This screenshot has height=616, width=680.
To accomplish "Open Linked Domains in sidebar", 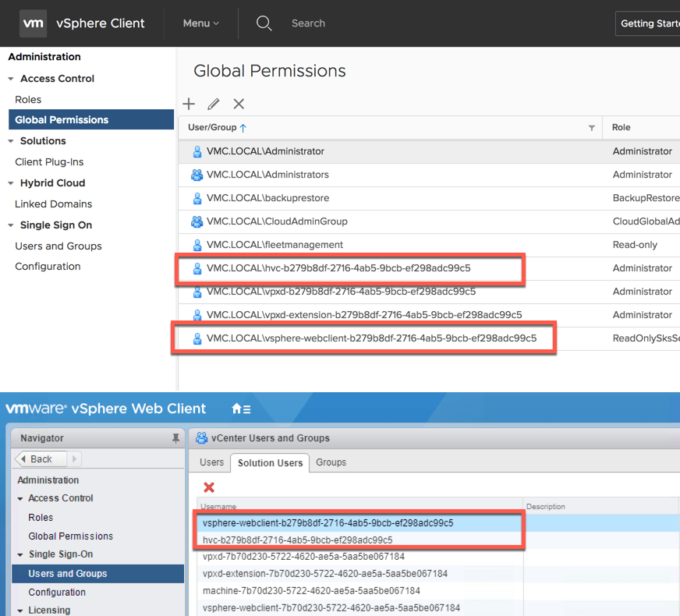I will (53, 204).
